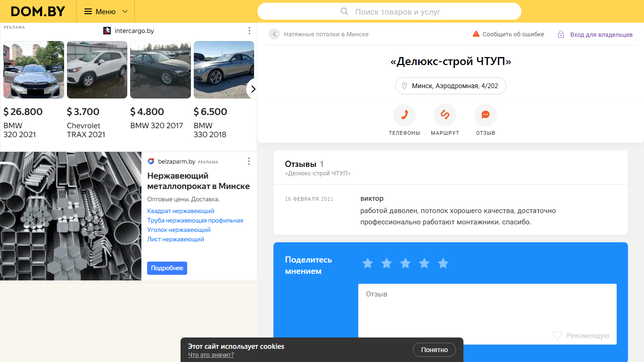Open Chevrolet TRAX 2021 car thumbnail
Viewport: 644px width, 362px height.
pos(97,70)
